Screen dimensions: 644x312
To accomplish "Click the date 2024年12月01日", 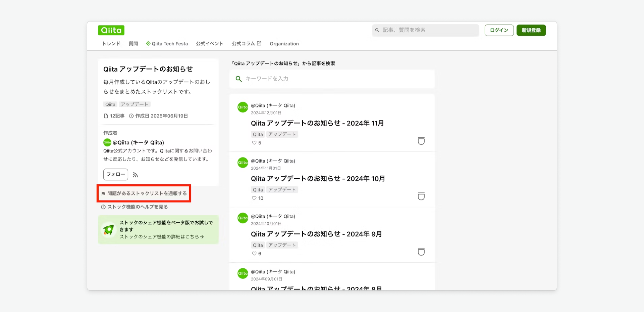I will (x=266, y=113).
